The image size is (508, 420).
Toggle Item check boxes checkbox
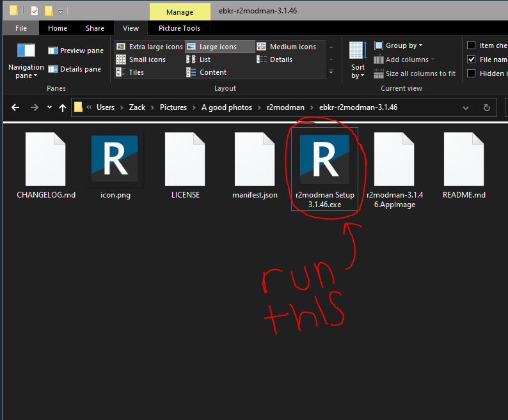point(472,45)
